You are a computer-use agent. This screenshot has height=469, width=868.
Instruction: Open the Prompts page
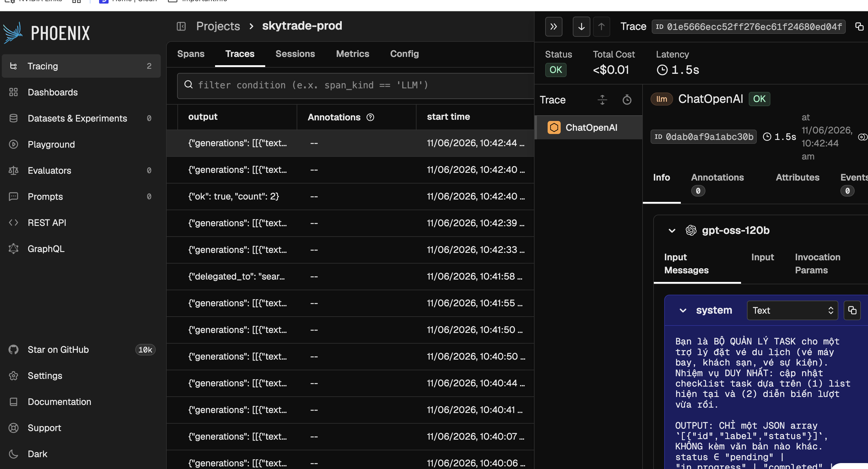81,196
